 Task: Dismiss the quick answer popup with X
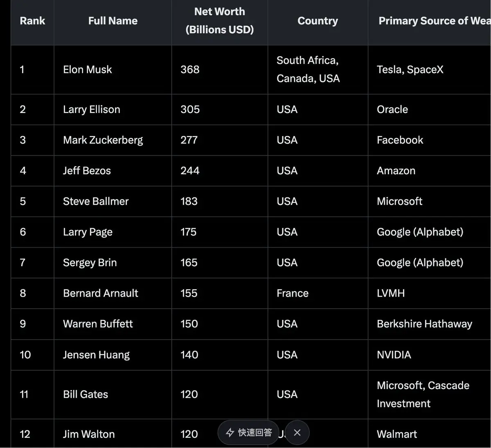[x=297, y=432]
